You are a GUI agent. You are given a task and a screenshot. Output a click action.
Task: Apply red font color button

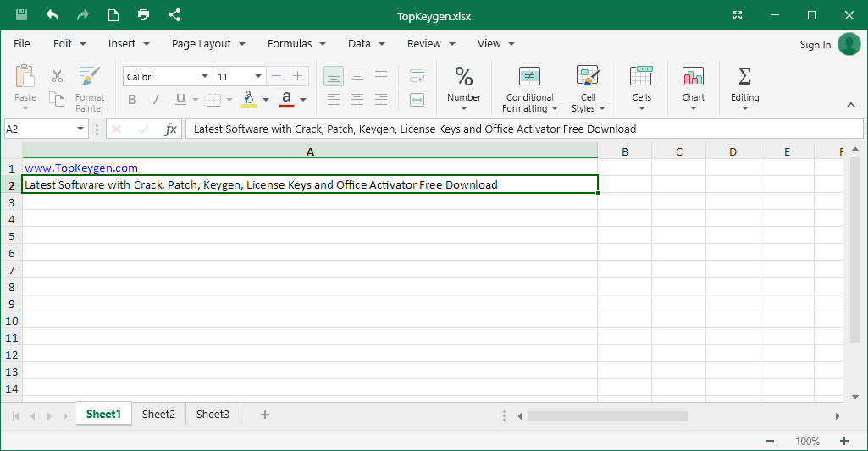click(x=286, y=100)
